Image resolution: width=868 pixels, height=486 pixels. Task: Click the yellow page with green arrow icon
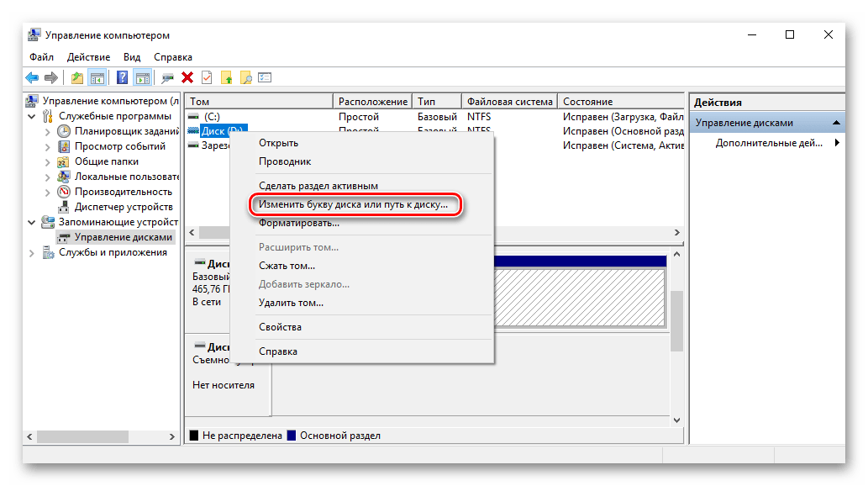pos(226,78)
